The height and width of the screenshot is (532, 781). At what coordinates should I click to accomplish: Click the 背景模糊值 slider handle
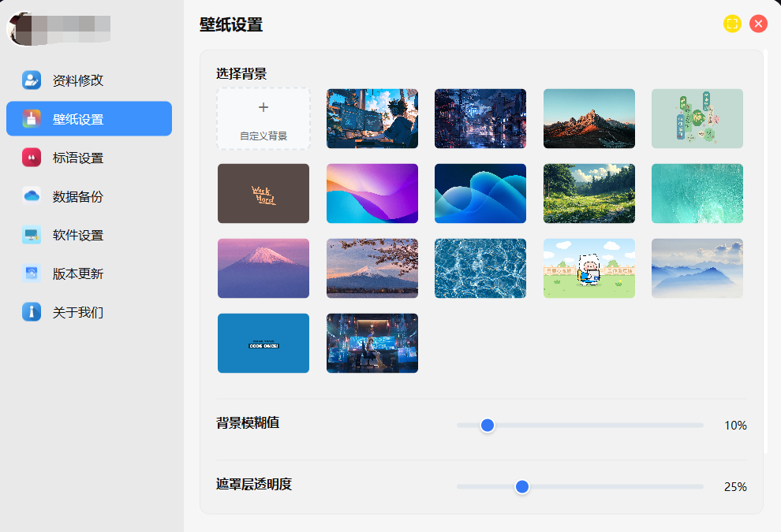click(x=488, y=425)
